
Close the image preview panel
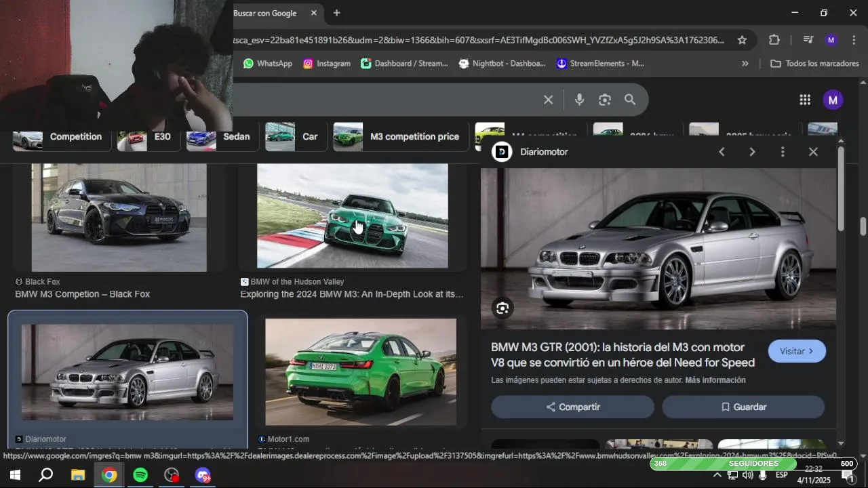pos(813,152)
